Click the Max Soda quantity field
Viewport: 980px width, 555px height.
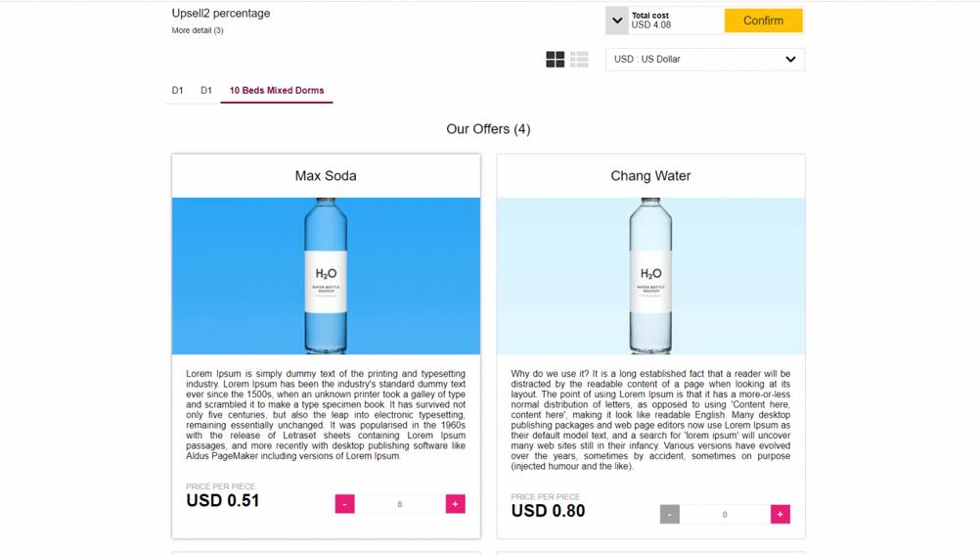(400, 504)
